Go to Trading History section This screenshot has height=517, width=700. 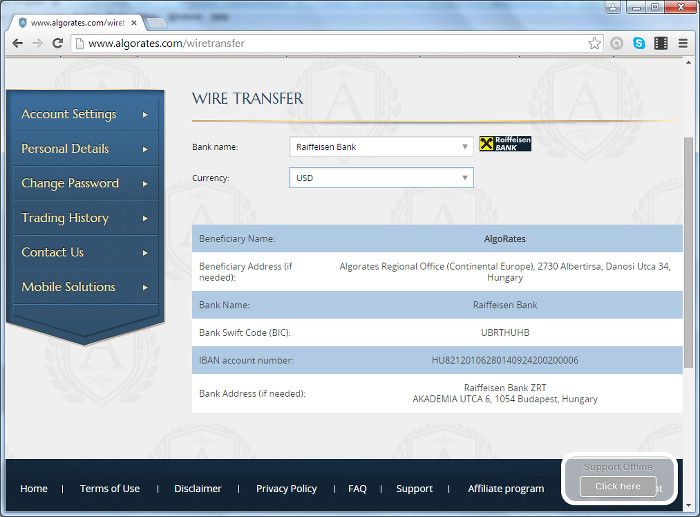83,218
